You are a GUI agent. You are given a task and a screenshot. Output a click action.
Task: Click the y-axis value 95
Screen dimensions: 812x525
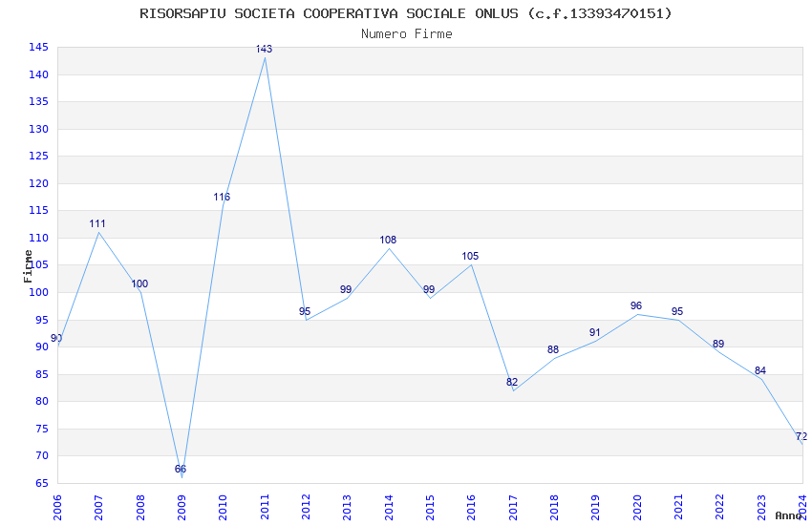(x=42, y=320)
